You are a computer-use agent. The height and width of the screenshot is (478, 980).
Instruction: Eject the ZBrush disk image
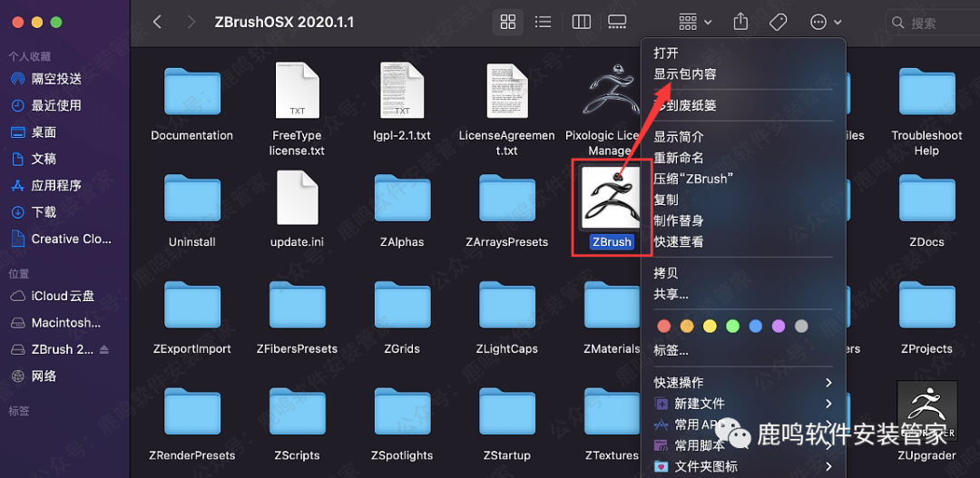tap(103, 349)
